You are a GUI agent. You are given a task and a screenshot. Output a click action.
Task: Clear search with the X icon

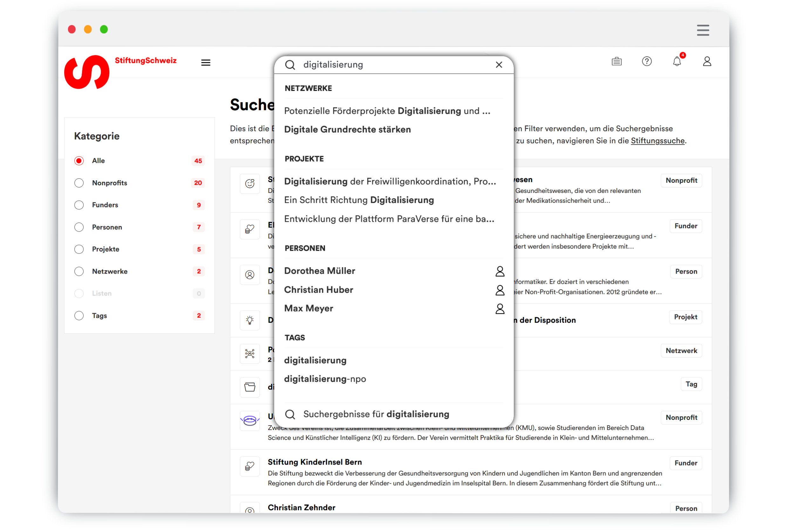(x=499, y=65)
